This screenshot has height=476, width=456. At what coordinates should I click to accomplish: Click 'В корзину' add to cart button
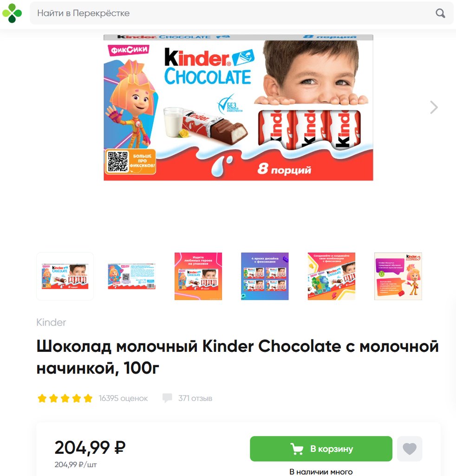point(321,449)
